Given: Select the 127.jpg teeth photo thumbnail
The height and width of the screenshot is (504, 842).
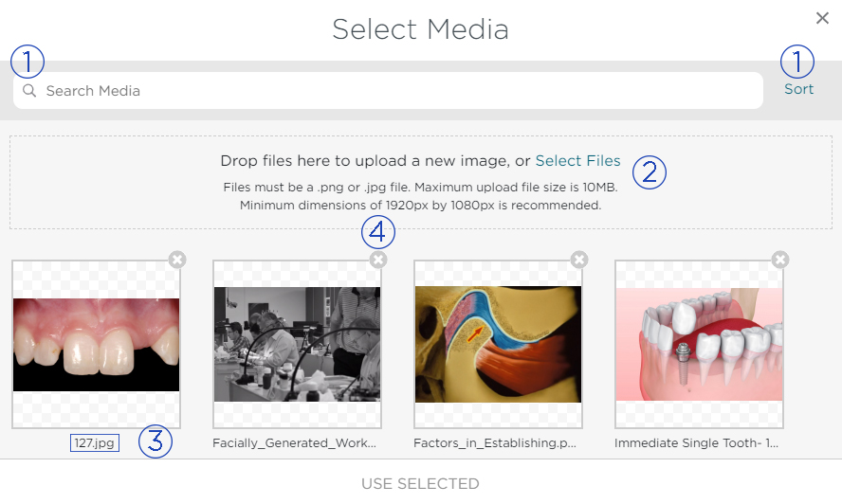Looking at the screenshot, I should [96, 345].
